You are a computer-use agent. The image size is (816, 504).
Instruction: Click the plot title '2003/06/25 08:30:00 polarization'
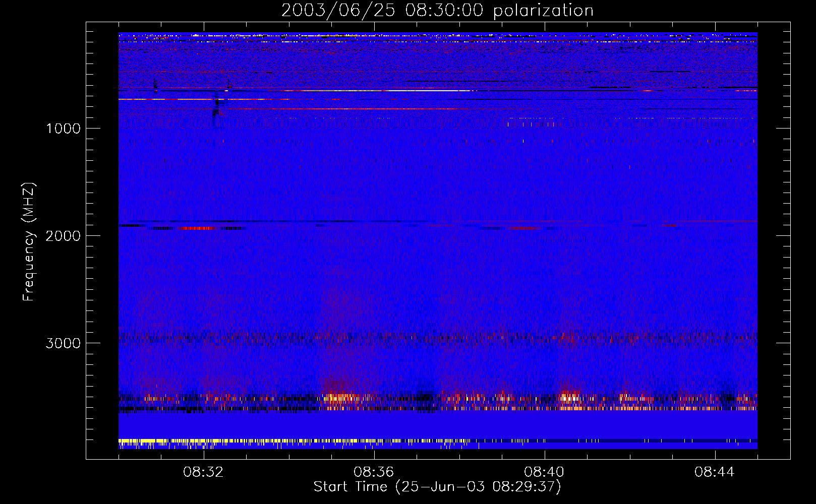437,10
